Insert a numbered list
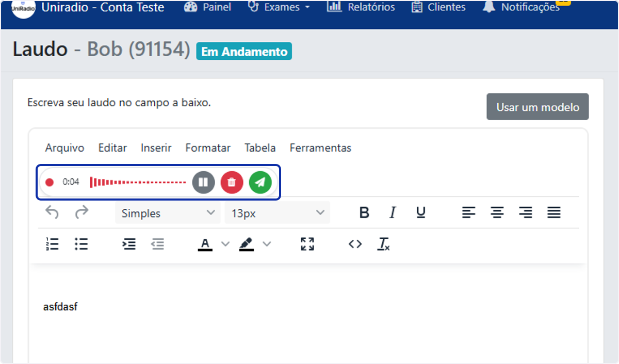619x364 pixels. 52,244
